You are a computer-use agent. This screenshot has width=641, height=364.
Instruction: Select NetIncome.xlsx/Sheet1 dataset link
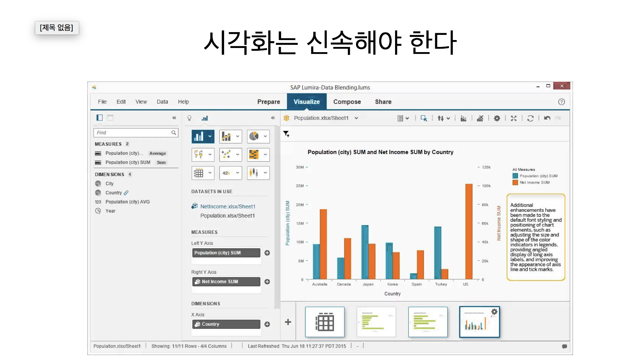pos(228,207)
